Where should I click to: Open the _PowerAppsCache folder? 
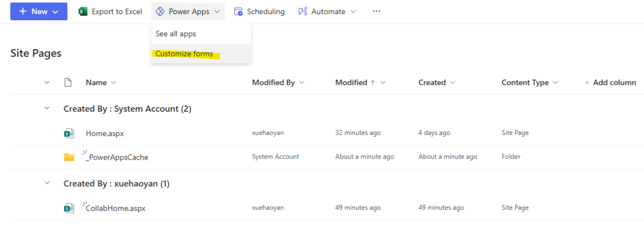[117, 157]
